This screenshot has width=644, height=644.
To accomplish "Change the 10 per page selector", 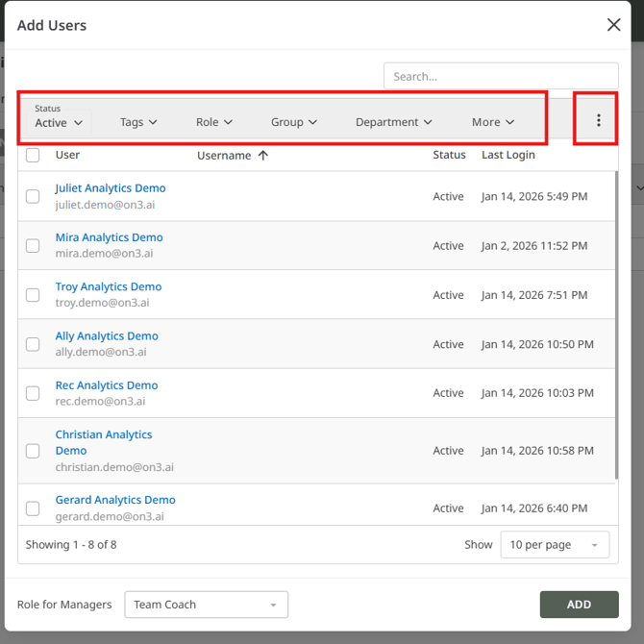I will point(555,545).
